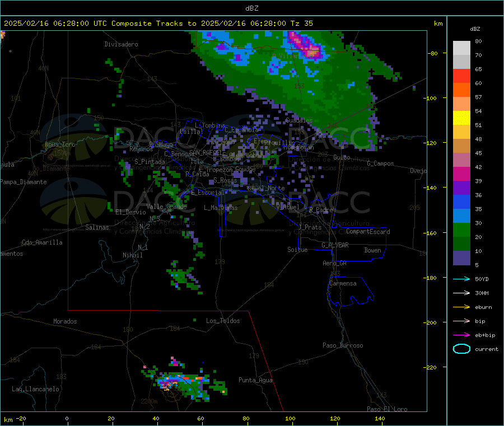Viewport: 504px width, 426px height.
Task: Click the 100 km horizontal axis tick label
Action: (290, 418)
